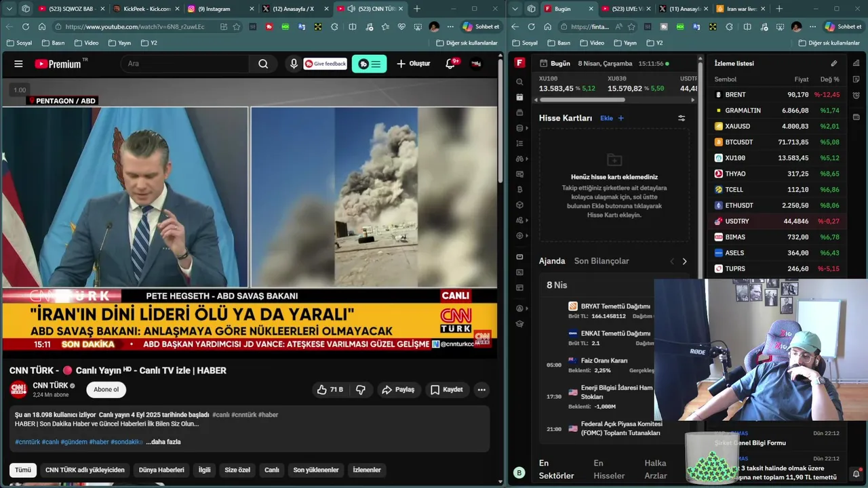This screenshot has width=868, height=488.
Task: Open Sohbet et Copilot in left browser
Action: 481,26
